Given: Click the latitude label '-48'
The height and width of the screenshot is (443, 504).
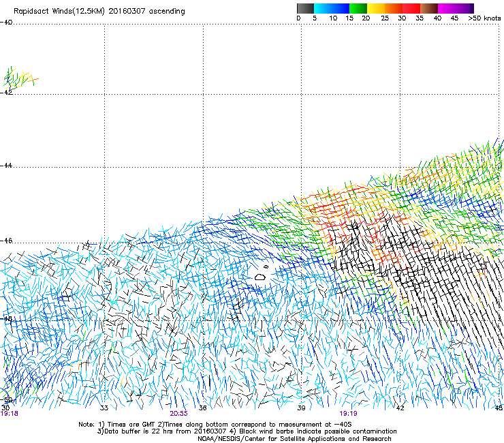Looking at the screenshot, I should 6,318.
